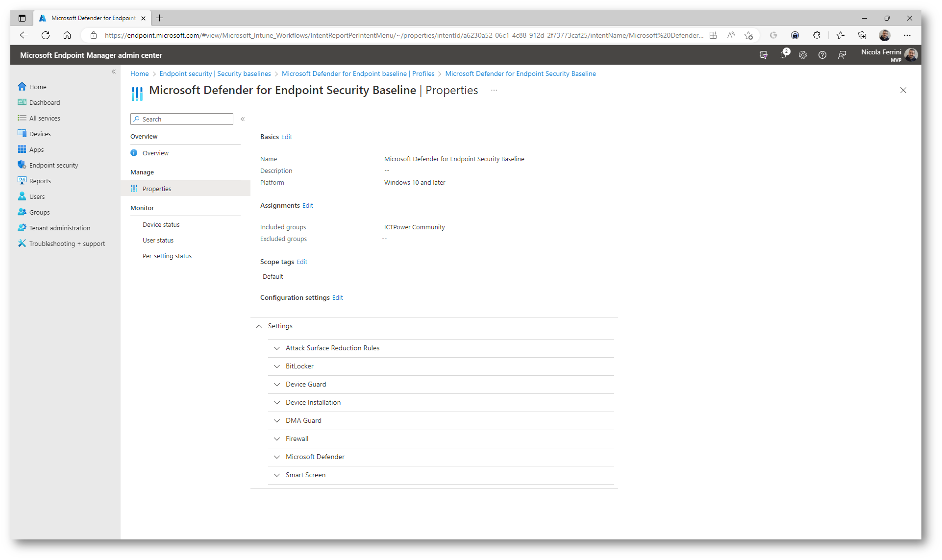Open a new browser tab
Viewport: 942px width, 560px height.
pos(159,18)
